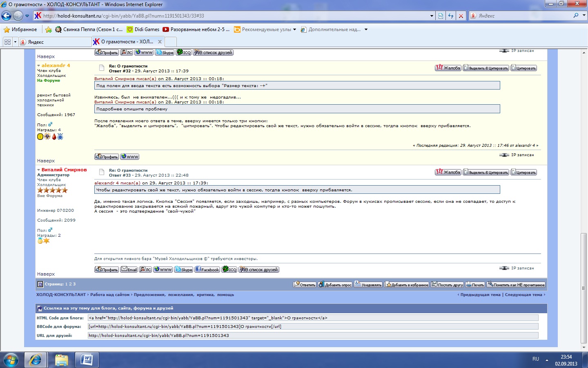Open Quick Tabs grid view
Image resolution: width=588 pixels, height=368 pixels.
click(7, 42)
